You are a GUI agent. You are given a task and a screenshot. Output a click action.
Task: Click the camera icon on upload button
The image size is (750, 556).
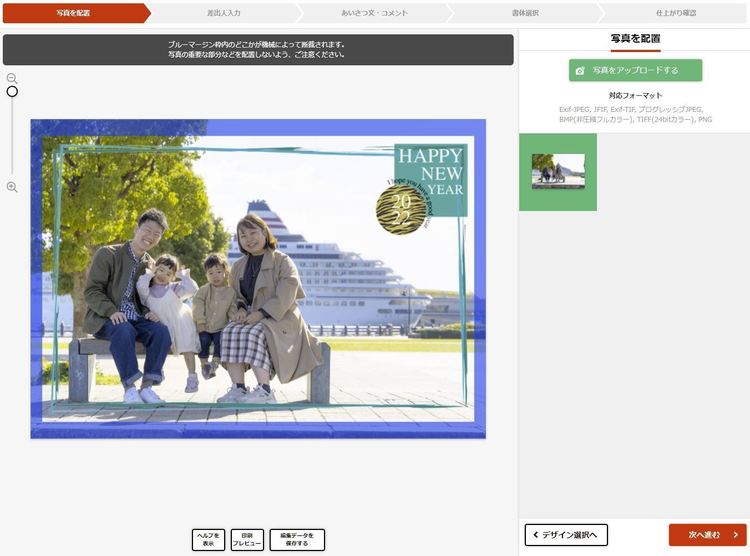click(580, 71)
